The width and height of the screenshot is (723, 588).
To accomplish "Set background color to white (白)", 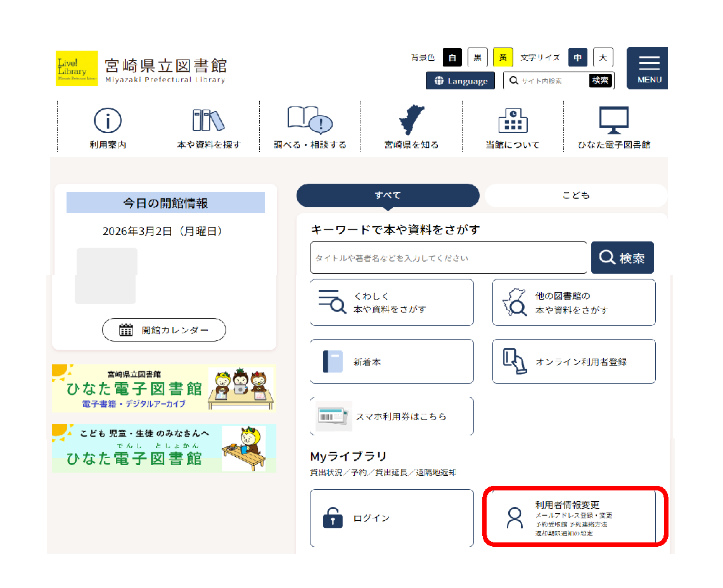I will tap(452, 58).
